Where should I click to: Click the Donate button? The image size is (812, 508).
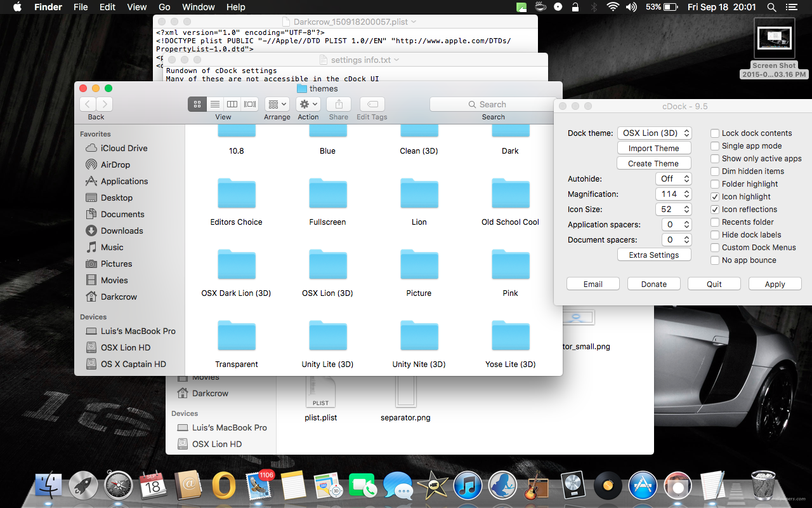[654, 284]
